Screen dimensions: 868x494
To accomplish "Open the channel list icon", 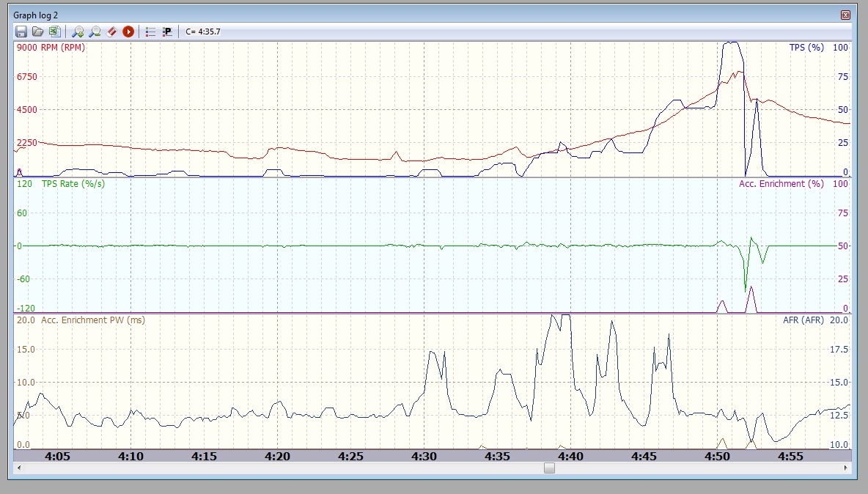I will coord(150,32).
